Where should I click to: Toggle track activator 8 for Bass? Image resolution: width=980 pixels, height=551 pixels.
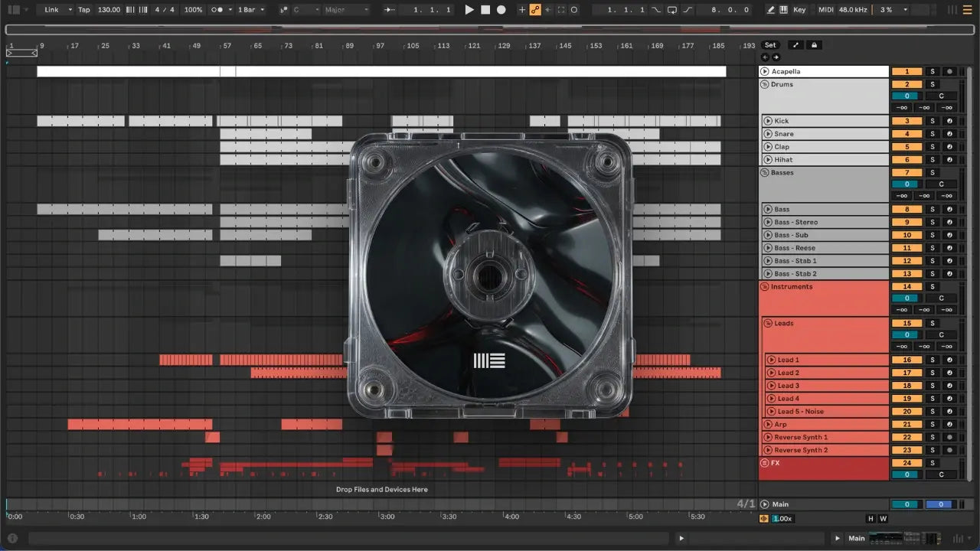[x=906, y=210]
